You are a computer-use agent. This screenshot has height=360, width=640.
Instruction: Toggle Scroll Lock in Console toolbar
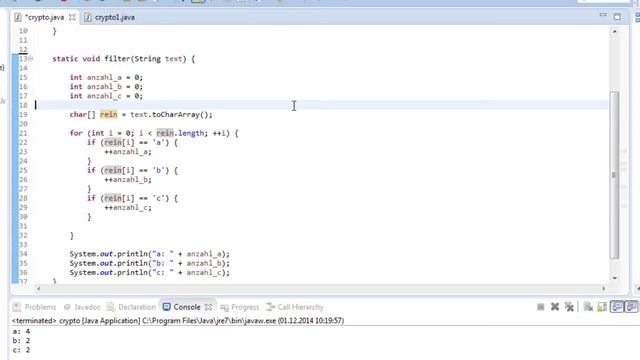pyautogui.click(x=602, y=307)
